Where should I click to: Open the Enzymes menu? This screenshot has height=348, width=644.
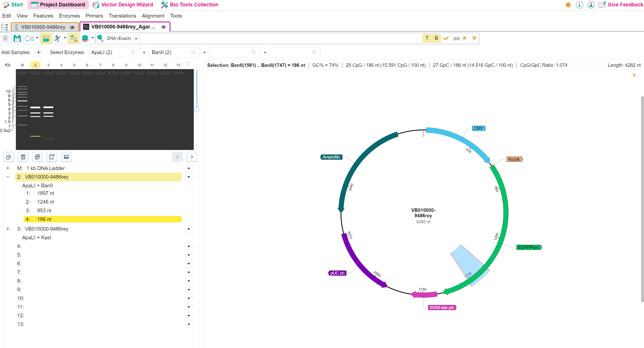point(69,16)
